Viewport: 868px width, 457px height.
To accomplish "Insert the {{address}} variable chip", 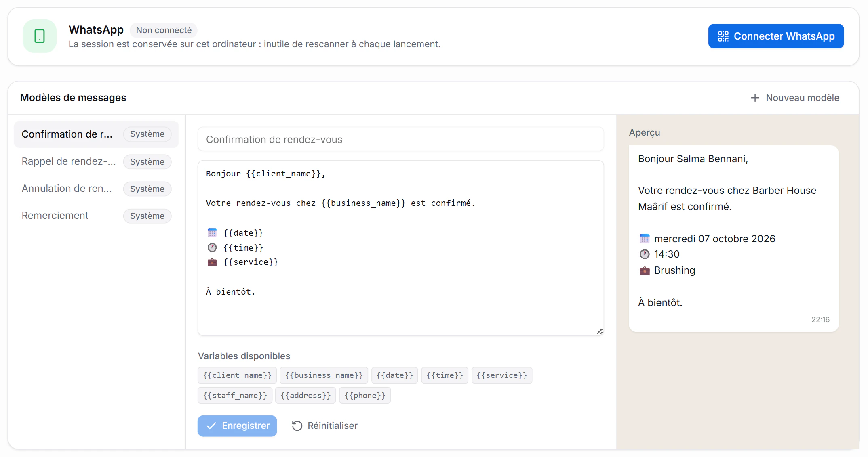I will point(305,395).
